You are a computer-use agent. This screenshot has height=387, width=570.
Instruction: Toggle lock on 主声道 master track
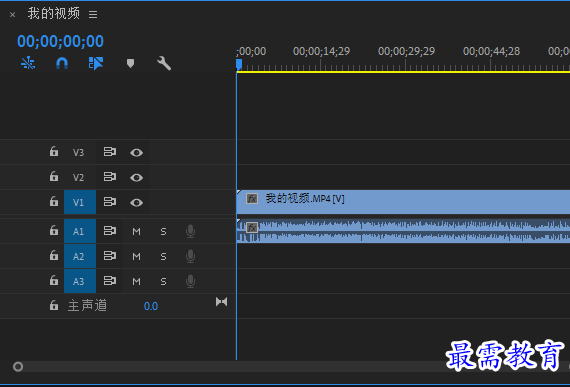pyautogui.click(x=54, y=306)
